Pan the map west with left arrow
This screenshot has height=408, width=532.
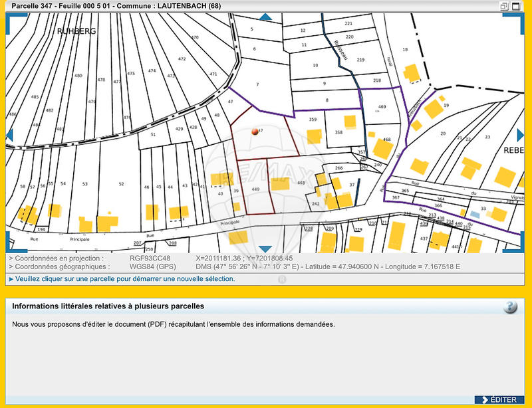9,134
